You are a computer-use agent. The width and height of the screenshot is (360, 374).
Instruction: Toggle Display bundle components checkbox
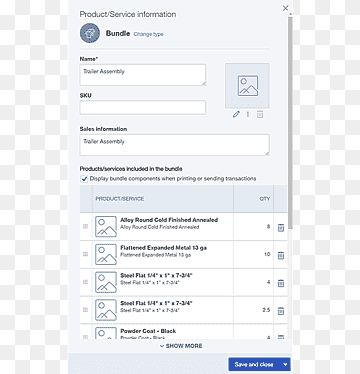click(84, 179)
